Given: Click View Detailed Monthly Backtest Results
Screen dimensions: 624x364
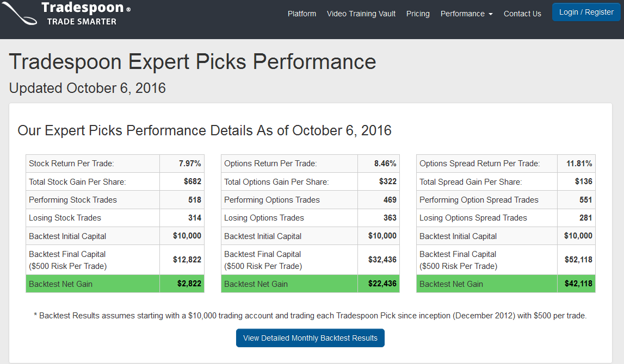Looking at the screenshot, I should pos(310,338).
